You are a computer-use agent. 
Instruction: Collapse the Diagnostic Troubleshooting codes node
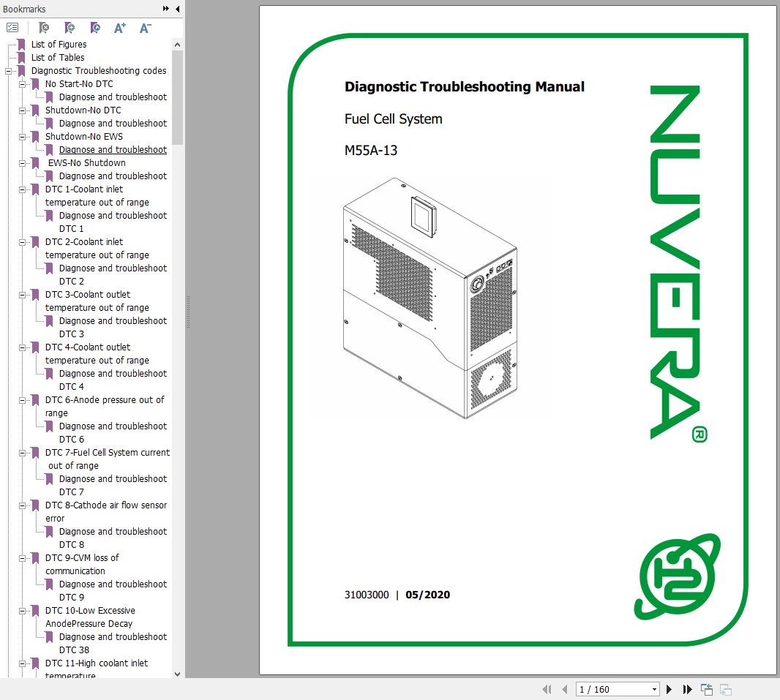9,71
